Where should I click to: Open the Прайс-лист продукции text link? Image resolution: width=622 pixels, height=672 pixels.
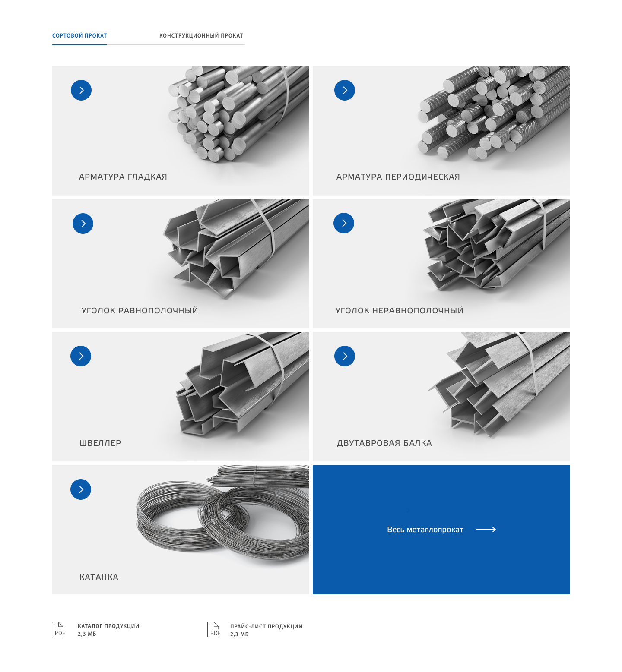point(266,626)
